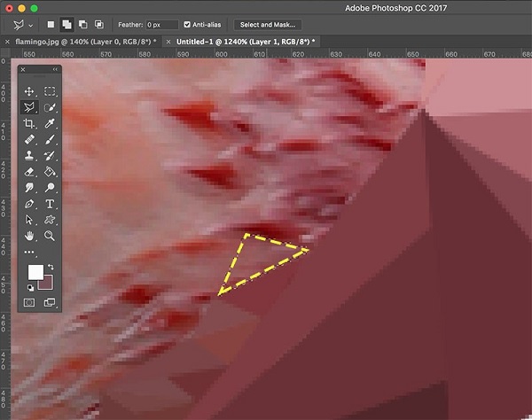Toggle the Anti-alias checkbox
Image resolution: width=532 pixels, height=420 pixels.
pyautogui.click(x=187, y=25)
